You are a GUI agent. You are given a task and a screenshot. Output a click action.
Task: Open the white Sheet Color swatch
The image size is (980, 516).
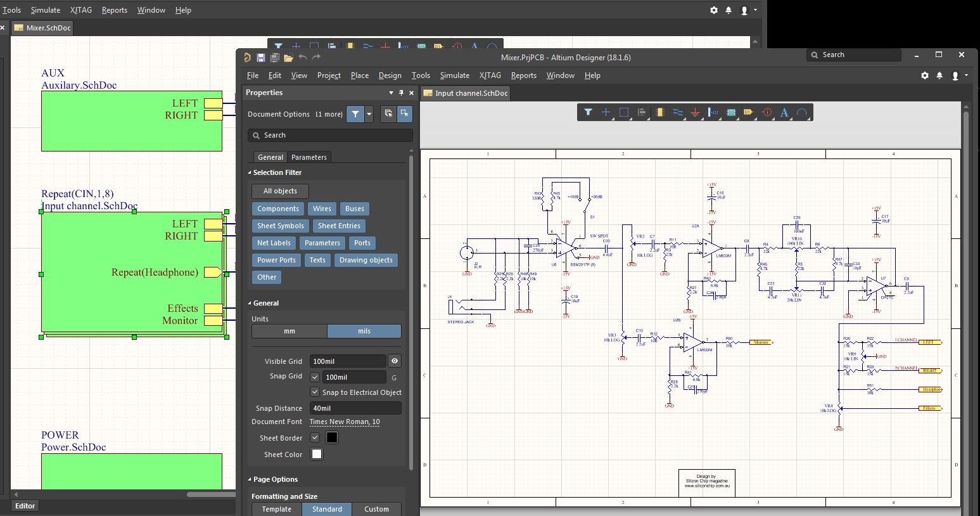[317, 455]
